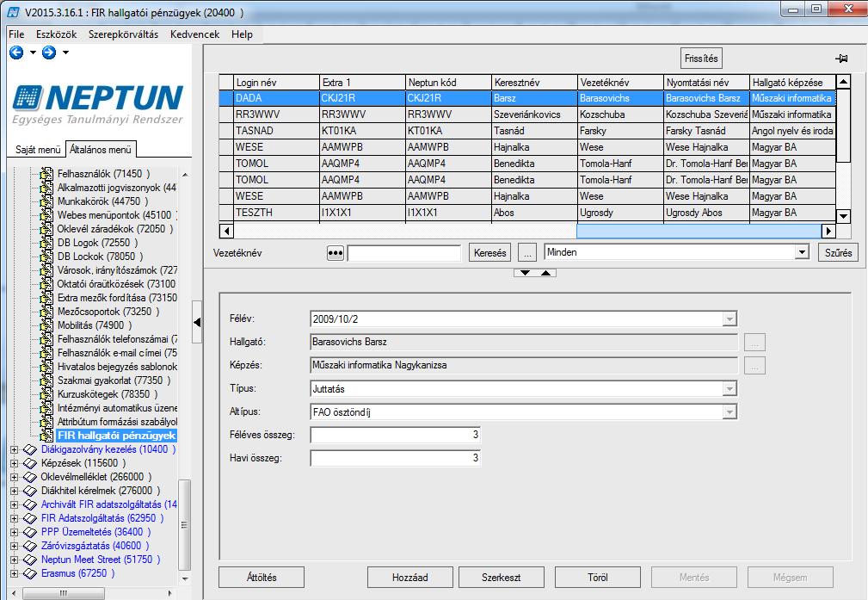
Task: Click the Munkakörök (44750) item icon
Action: 47,201
